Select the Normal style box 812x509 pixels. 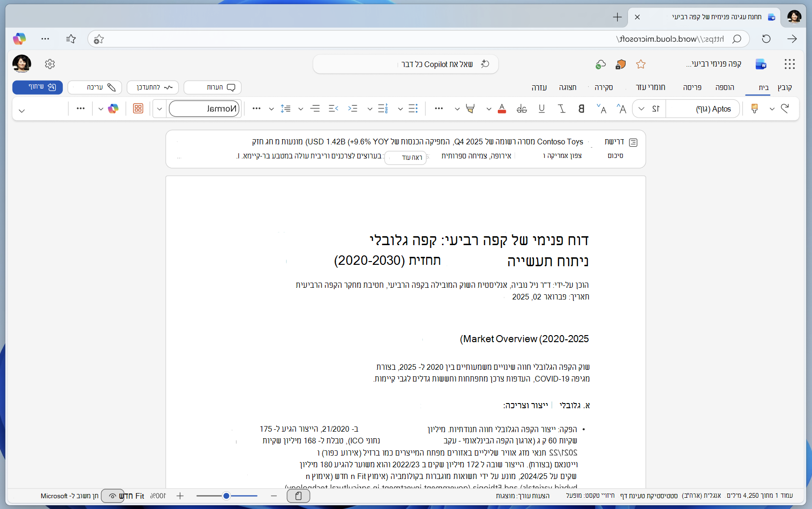click(x=205, y=109)
